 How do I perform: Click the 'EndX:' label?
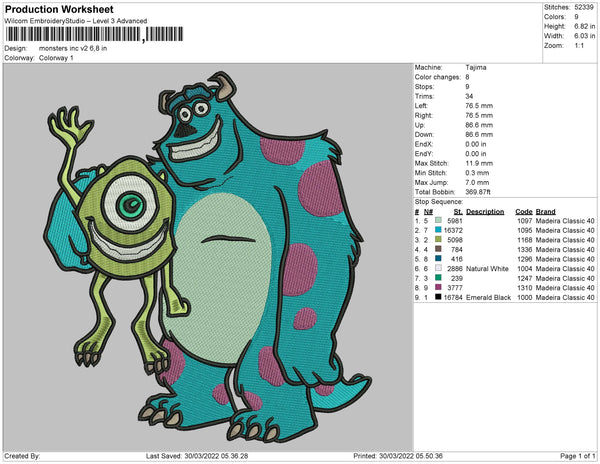424,144
